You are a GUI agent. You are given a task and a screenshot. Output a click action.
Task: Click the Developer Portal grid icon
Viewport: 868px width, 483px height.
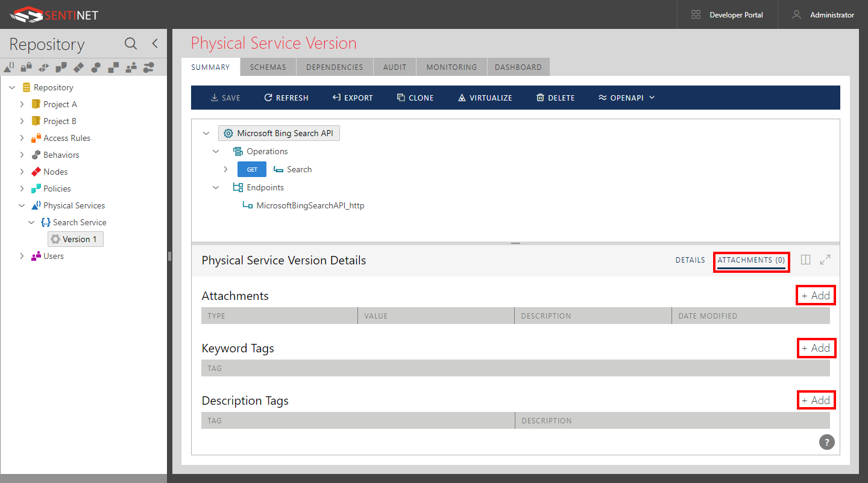click(x=696, y=14)
